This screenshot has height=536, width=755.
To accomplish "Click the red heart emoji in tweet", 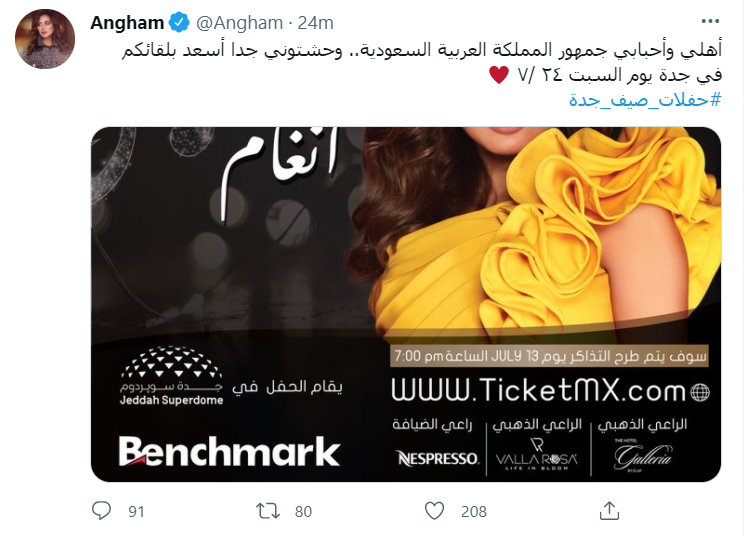I will coord(499,75).
